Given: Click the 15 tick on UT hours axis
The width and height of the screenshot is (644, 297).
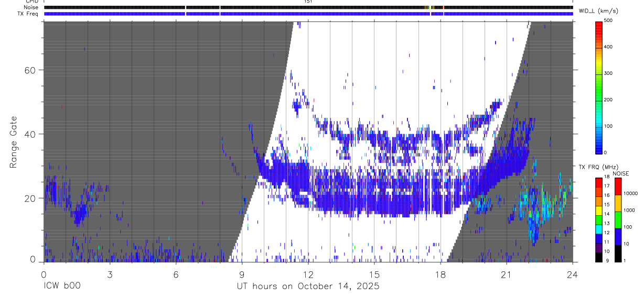Looking at the screenshot, I should pyautogui.click(x=374, y=274).
